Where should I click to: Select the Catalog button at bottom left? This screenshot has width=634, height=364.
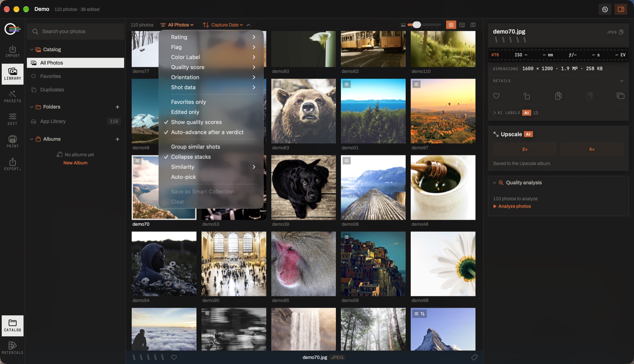(x=12, y=325)
